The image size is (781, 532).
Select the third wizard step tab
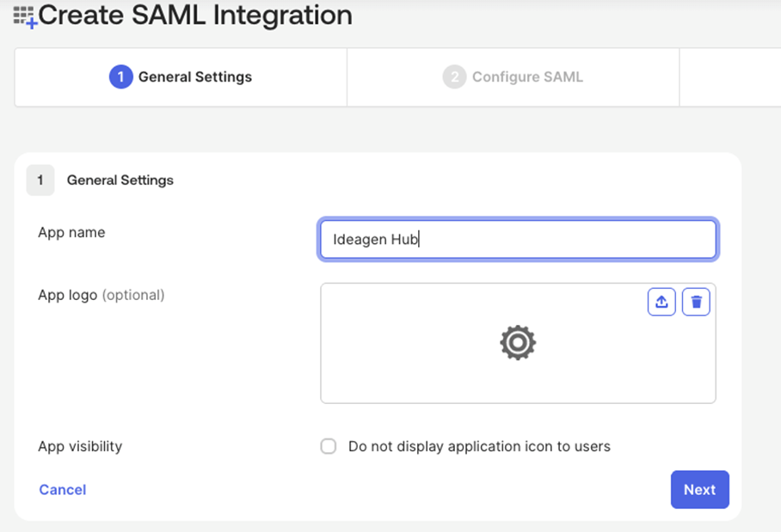click(x=729, y=77)
